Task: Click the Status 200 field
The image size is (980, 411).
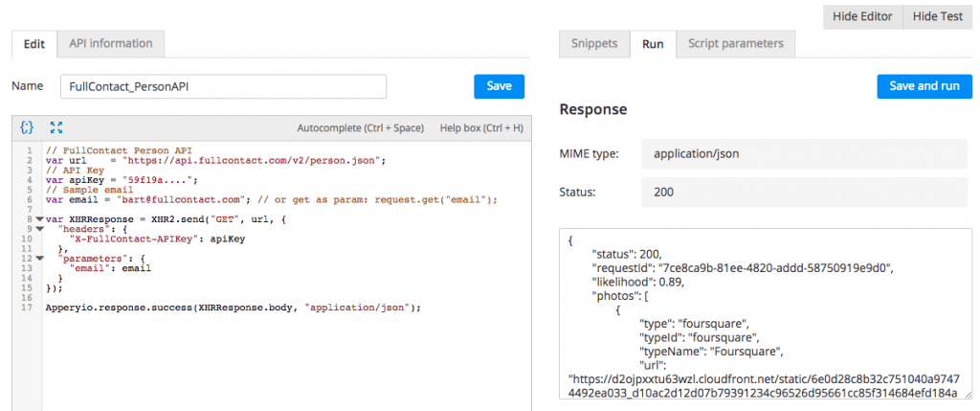Action: (807, 193)
